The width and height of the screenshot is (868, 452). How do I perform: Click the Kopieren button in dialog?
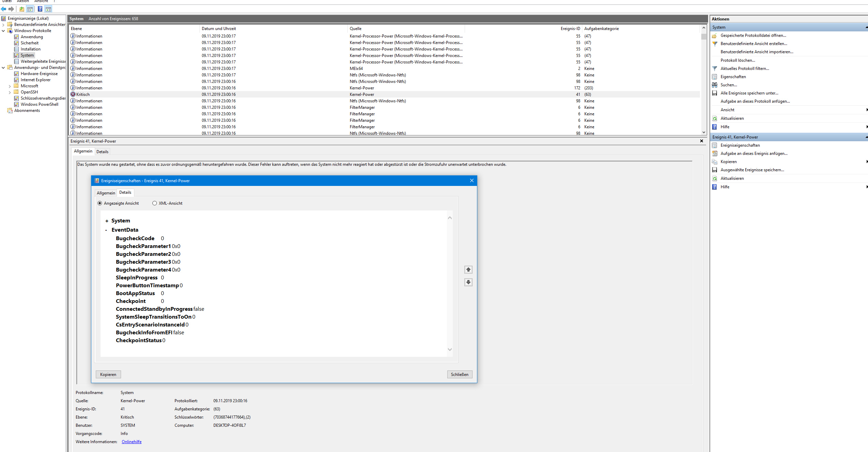coord(108,375)
